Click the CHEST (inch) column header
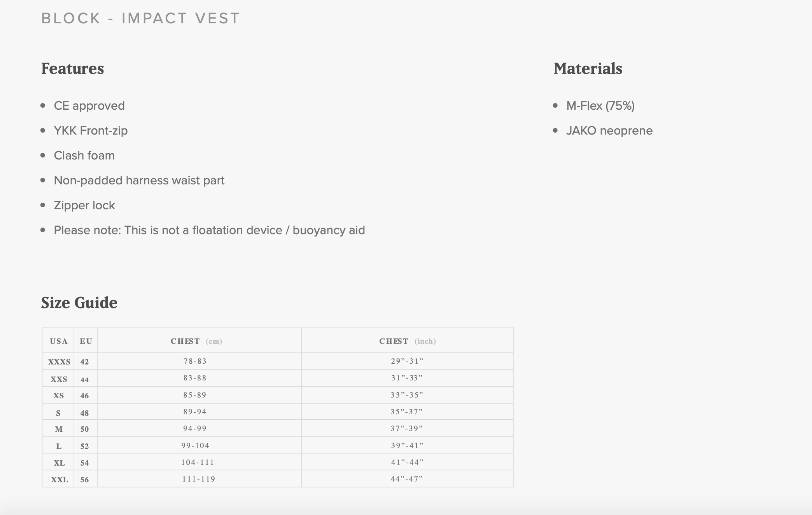 (x=408, y=342)
